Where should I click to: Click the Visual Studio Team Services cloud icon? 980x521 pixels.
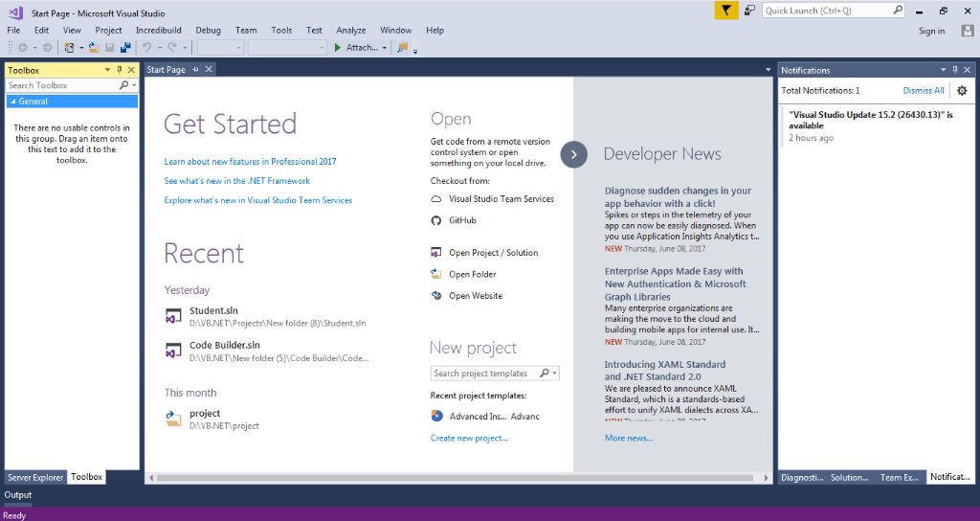pyautogui.click(x=436, y=199)
